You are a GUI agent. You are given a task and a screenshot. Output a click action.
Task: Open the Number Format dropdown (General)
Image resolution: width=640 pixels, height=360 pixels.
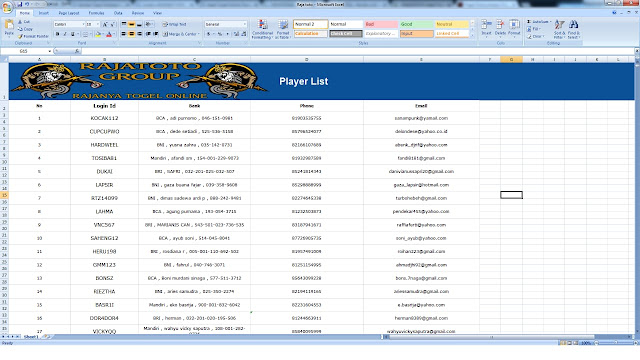[x=226, y=24]
